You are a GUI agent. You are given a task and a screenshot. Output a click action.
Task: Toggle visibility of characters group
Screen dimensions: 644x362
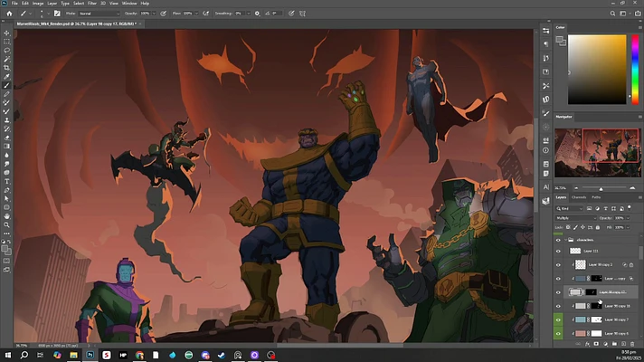pyautogui.click(x=558, y=240)
